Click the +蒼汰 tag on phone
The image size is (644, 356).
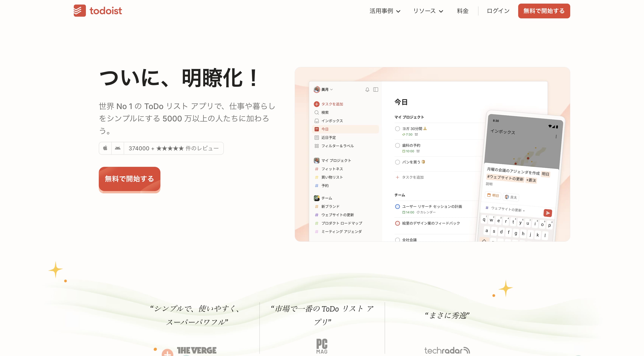point(531,180)
